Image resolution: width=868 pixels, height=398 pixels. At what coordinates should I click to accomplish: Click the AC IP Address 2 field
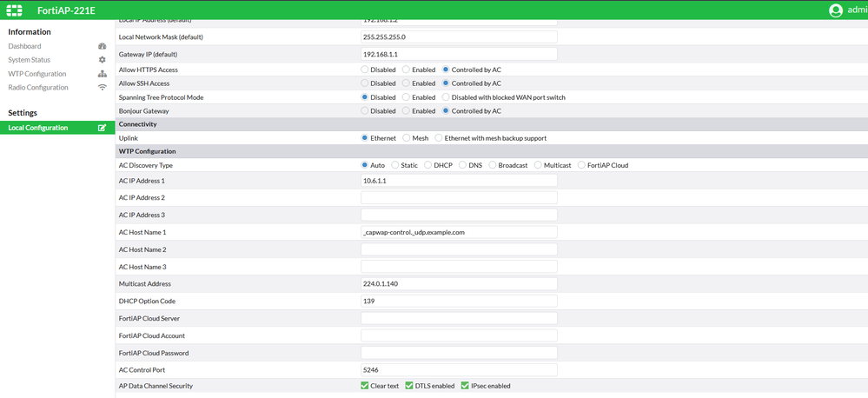click(459, 197)
